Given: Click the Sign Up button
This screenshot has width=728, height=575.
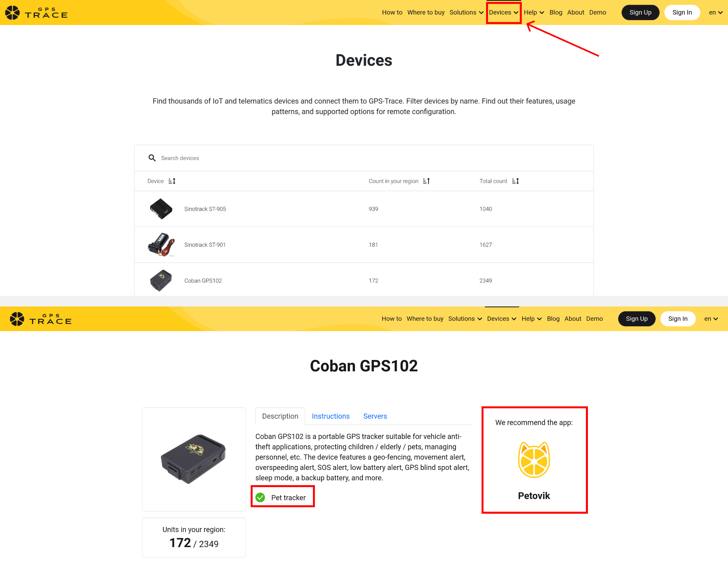Looking at the screenshot, I should [639, 12].
